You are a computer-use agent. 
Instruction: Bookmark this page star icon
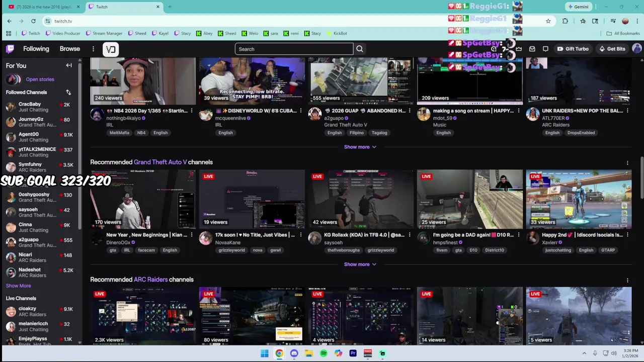548,21
